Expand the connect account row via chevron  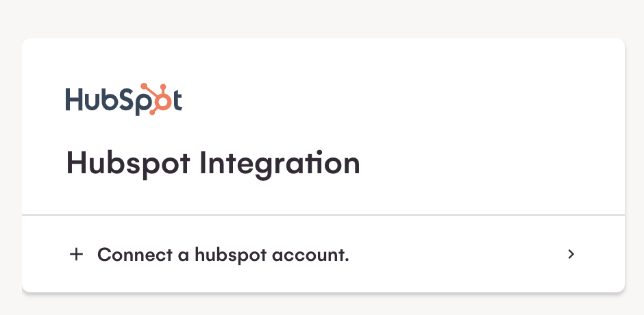(571, 255)
